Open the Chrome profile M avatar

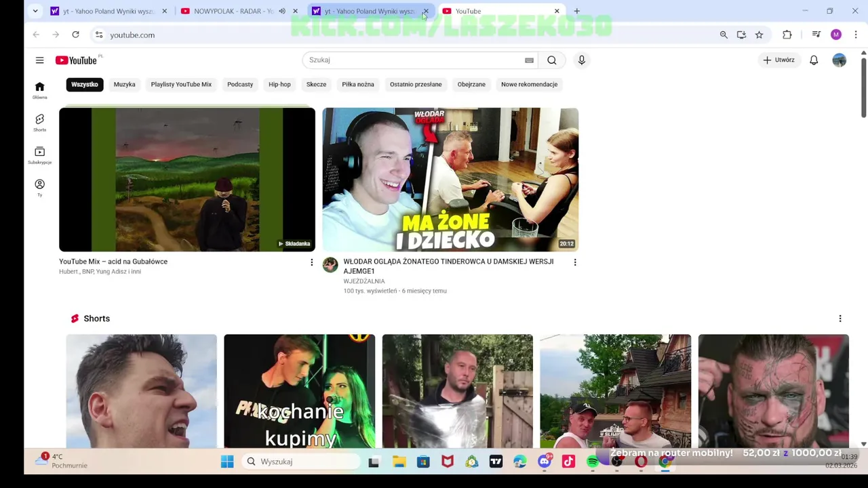click(x=836, y=35)
